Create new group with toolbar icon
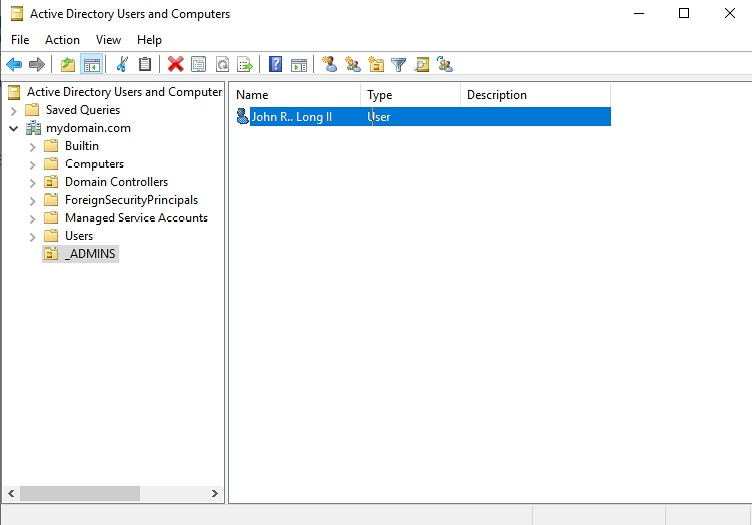The height and width of the screenshot is (525, 752). click(x=353, y=64)
